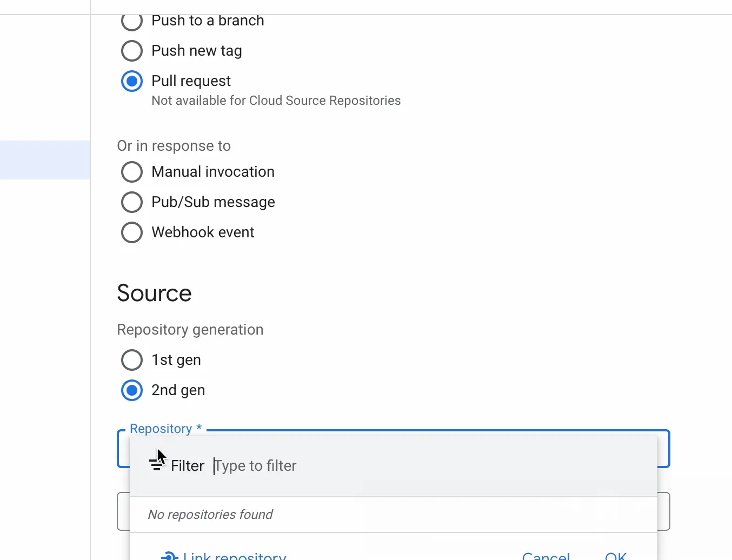Select the Webhook event option
732x560 pixels.
pos(132,232)
